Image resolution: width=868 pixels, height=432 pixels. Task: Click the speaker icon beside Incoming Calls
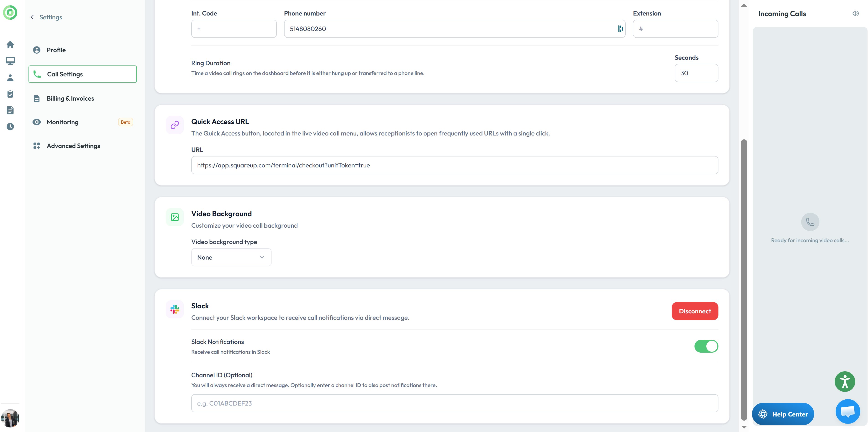[855, 13]
